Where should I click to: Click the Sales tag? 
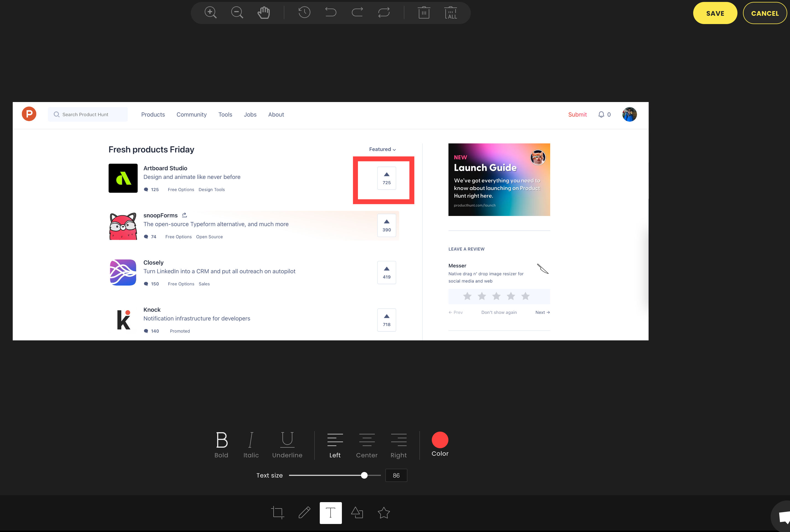tap(204, 284)
